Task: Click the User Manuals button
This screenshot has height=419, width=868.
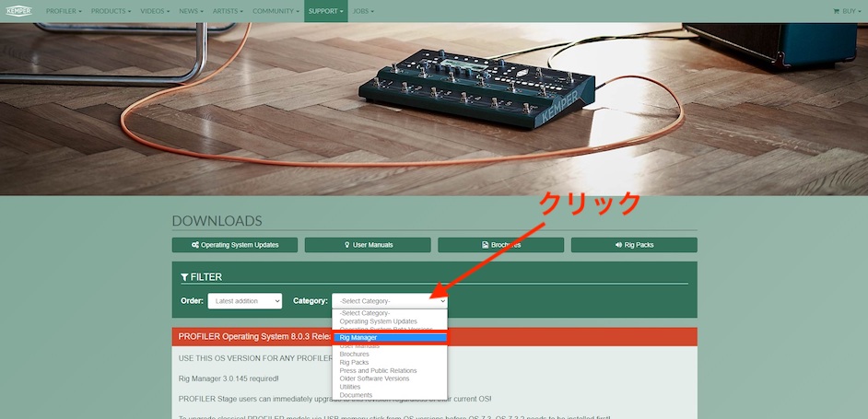Action: click(x=368, y=245)
